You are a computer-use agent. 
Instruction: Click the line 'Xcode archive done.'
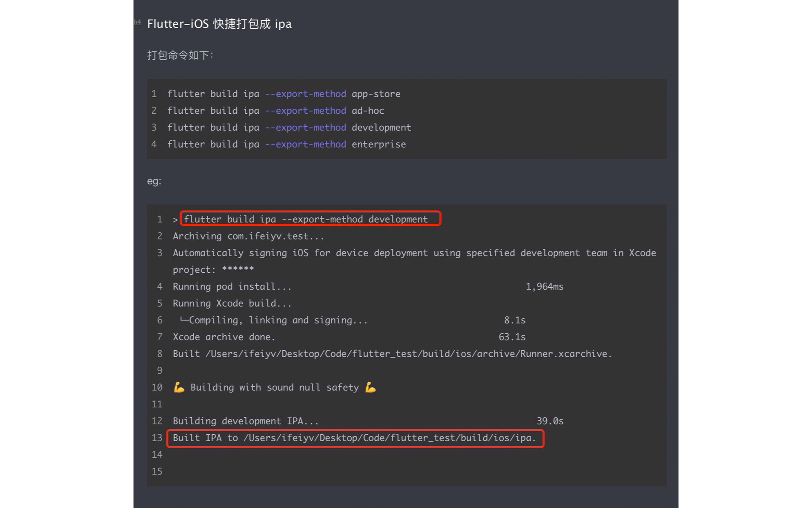(224, 337)
